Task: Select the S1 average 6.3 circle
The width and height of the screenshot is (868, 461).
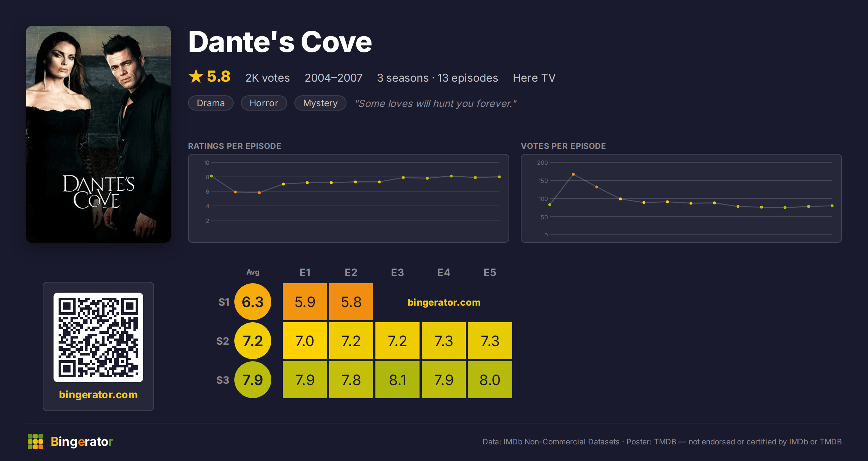Action: pyautogui.click(x=253, y=302)
